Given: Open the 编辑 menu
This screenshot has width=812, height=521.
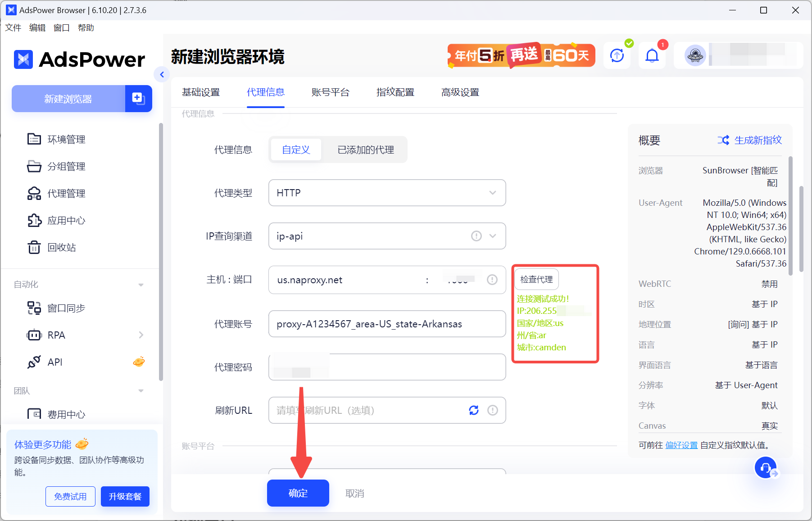Looking at the screenshot, I should pyautogui.click(x=37, y=28).
